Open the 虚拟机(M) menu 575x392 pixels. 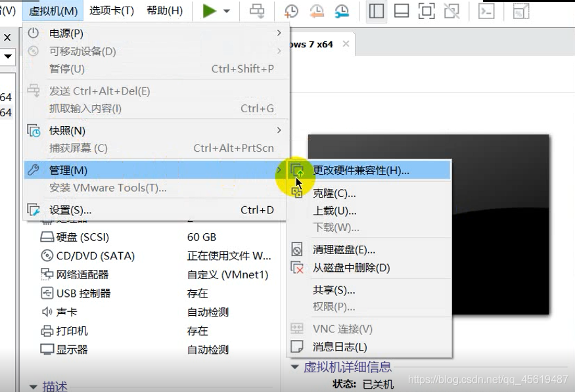pyautogui.click(x=53, y=11)
